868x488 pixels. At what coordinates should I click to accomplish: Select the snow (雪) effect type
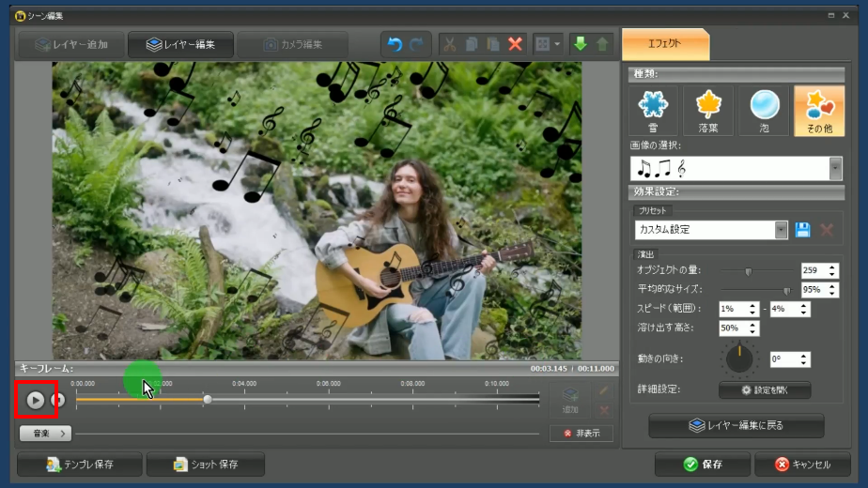(x=653, y=111)
